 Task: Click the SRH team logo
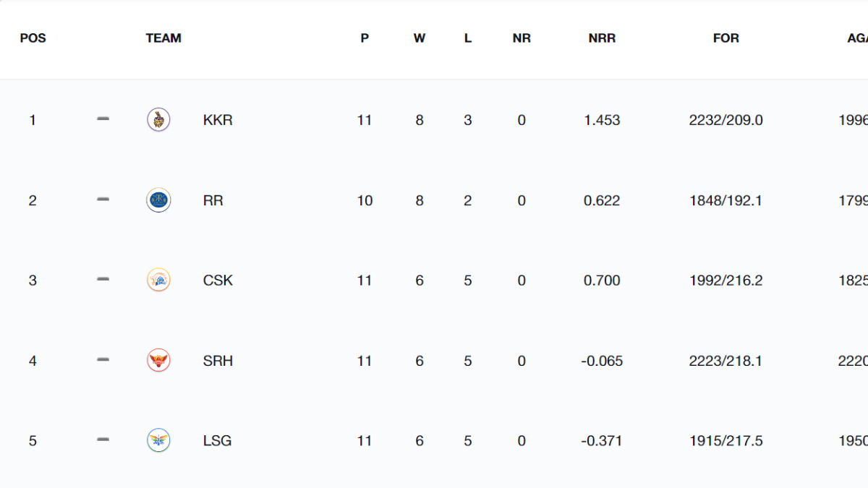click(x=158, y=361)
